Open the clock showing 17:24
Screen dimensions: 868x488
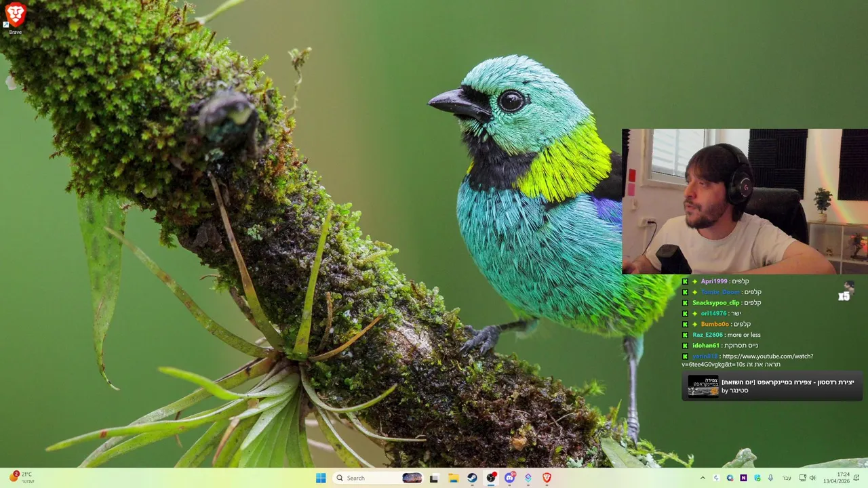[836, 478]
